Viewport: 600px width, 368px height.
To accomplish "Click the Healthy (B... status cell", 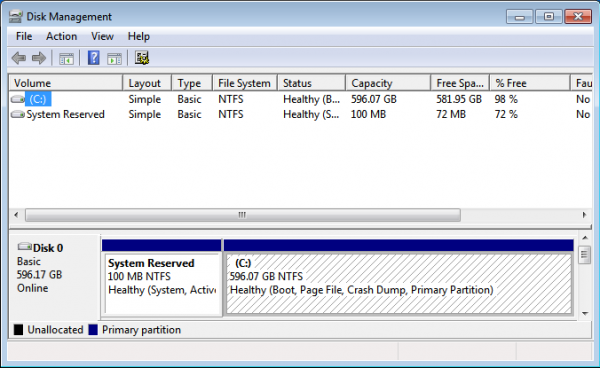I will click(x=311, y=99).
